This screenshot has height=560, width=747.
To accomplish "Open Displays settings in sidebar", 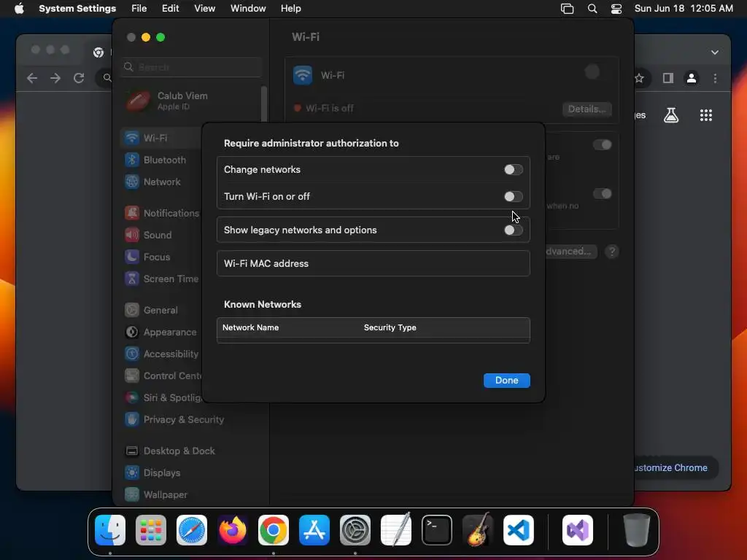I will (153, 472).
